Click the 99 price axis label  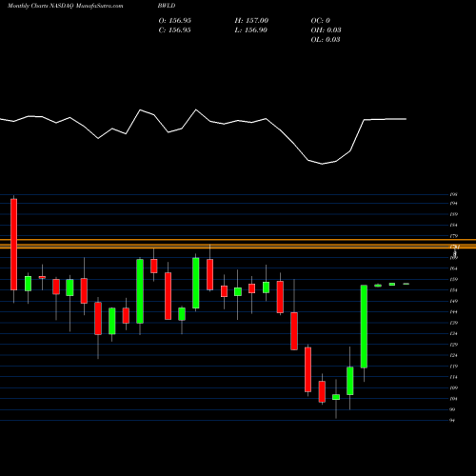tap(452, 409)
